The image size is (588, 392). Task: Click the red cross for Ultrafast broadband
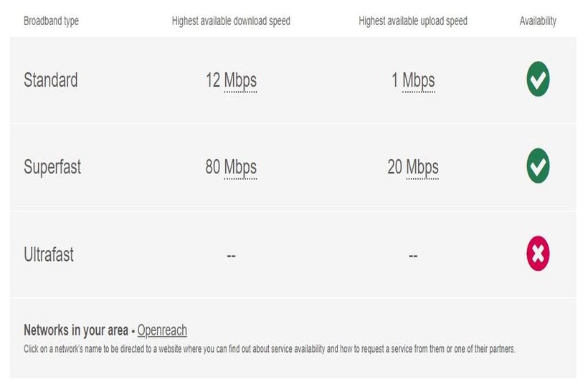[538, 254]
